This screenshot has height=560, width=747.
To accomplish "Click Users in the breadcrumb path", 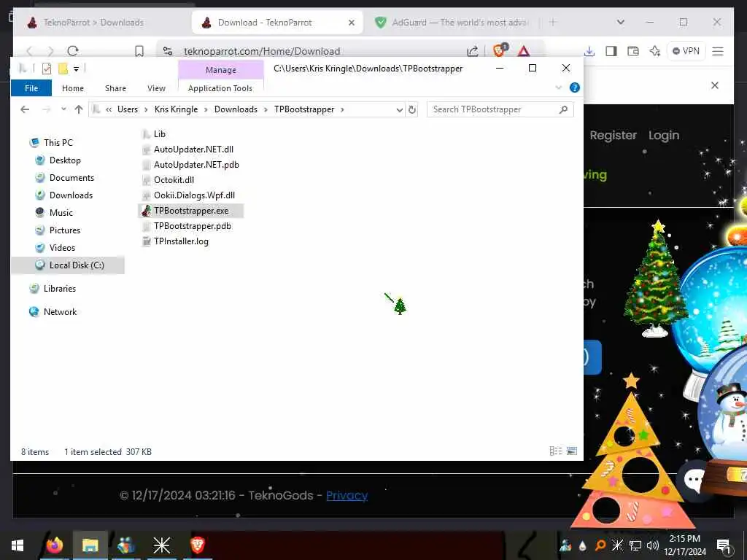I will click(x=128, y=109).
